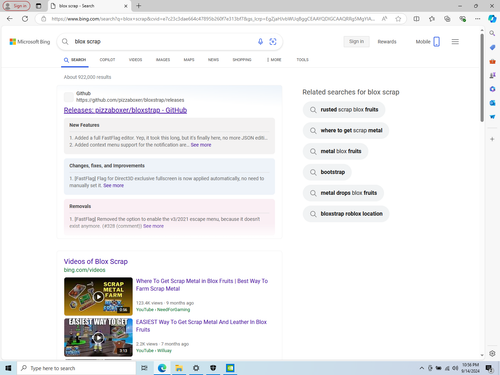Open the Tools filter option

coord(303,60)
